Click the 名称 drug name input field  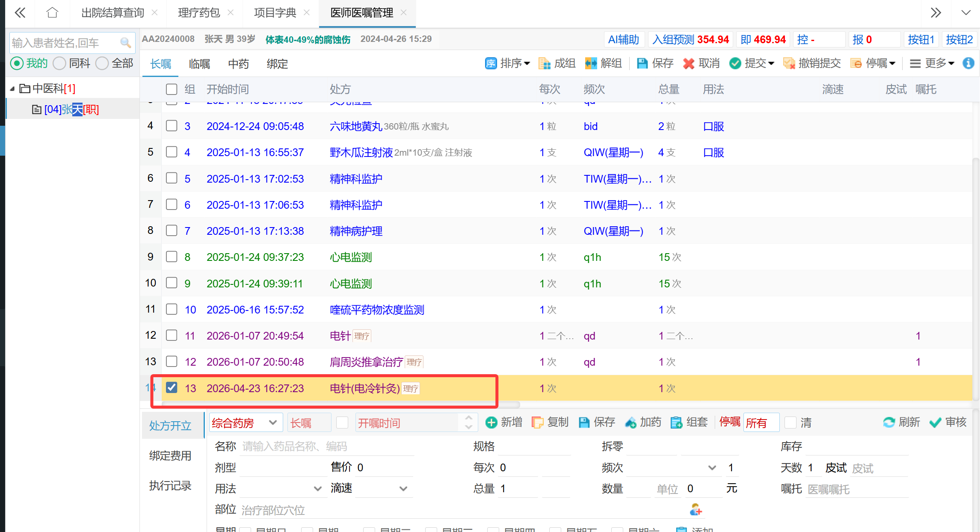327,446
